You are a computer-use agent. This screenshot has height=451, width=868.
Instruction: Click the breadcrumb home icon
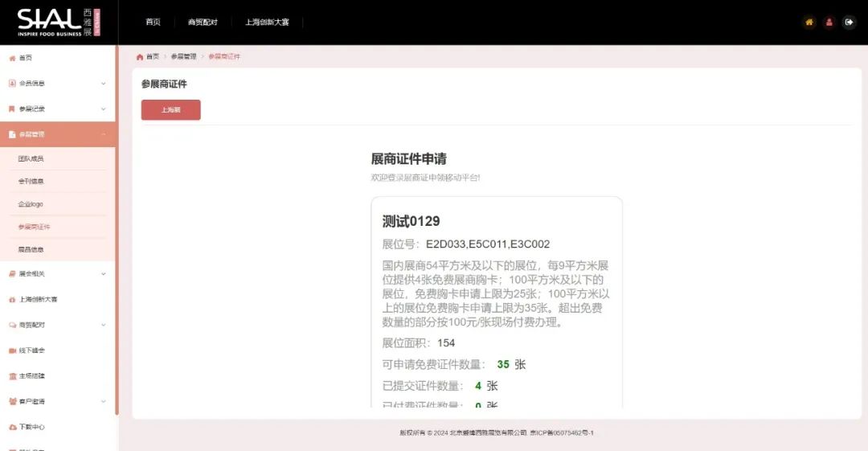140,57
